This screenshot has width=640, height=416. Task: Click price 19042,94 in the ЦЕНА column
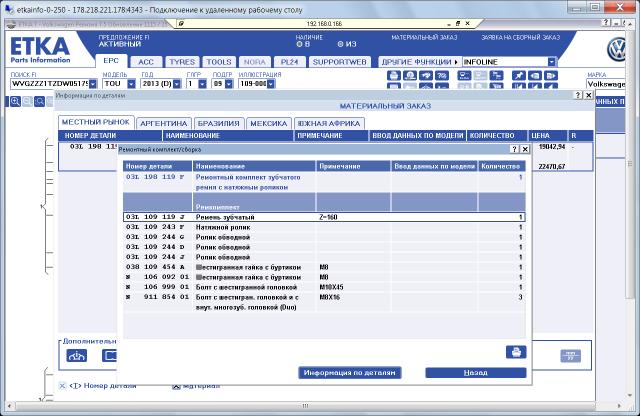[x=552, y=147]
